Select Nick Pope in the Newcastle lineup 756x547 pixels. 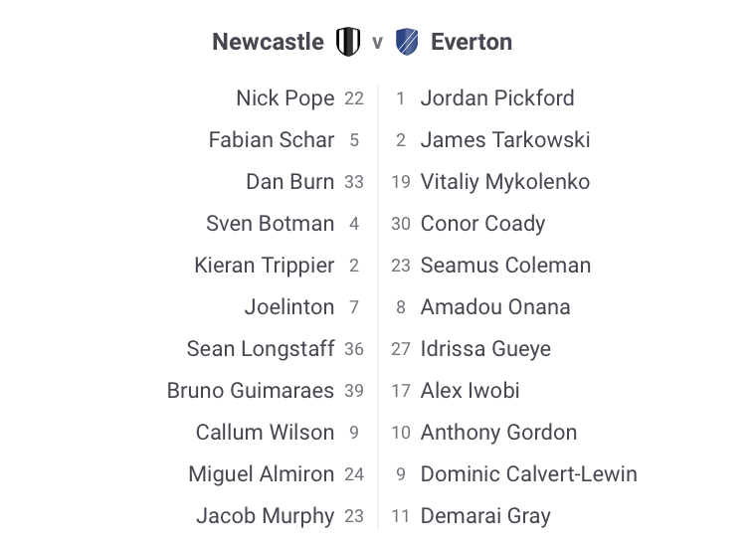pyautogui.click(x=284, y=98)
